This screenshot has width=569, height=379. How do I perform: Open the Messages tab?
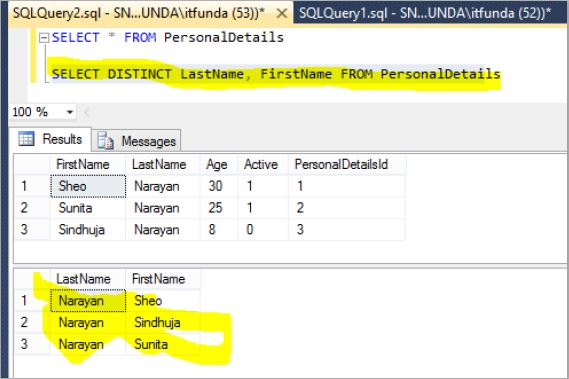pos(136,141)
